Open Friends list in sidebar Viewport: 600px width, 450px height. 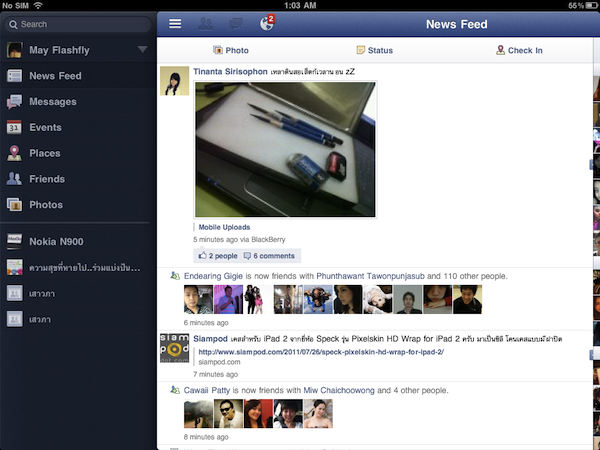[46, 180]
